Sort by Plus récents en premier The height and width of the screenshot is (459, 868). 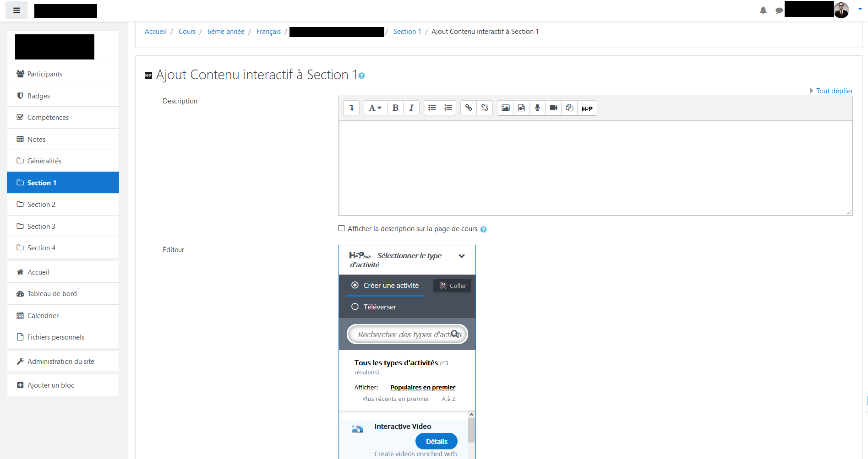coord(396,399)
